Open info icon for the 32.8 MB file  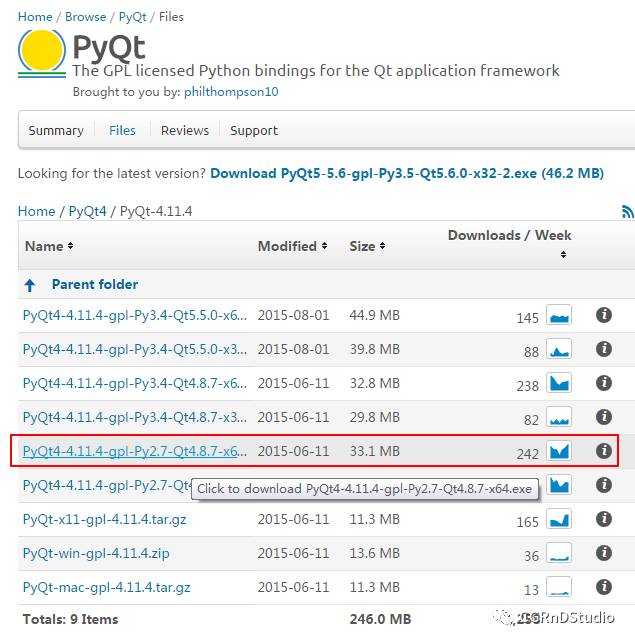[x=603, y=383]
